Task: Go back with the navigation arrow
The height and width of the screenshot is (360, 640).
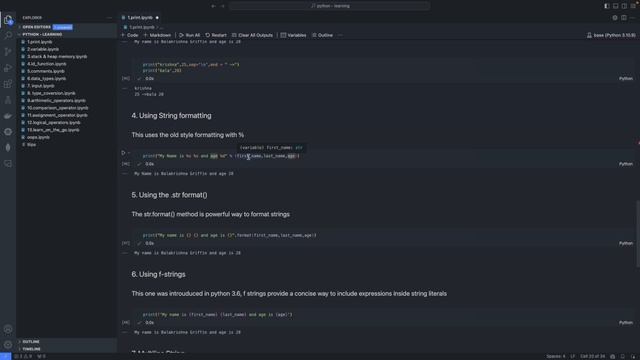Action: [x=213, y=6]
